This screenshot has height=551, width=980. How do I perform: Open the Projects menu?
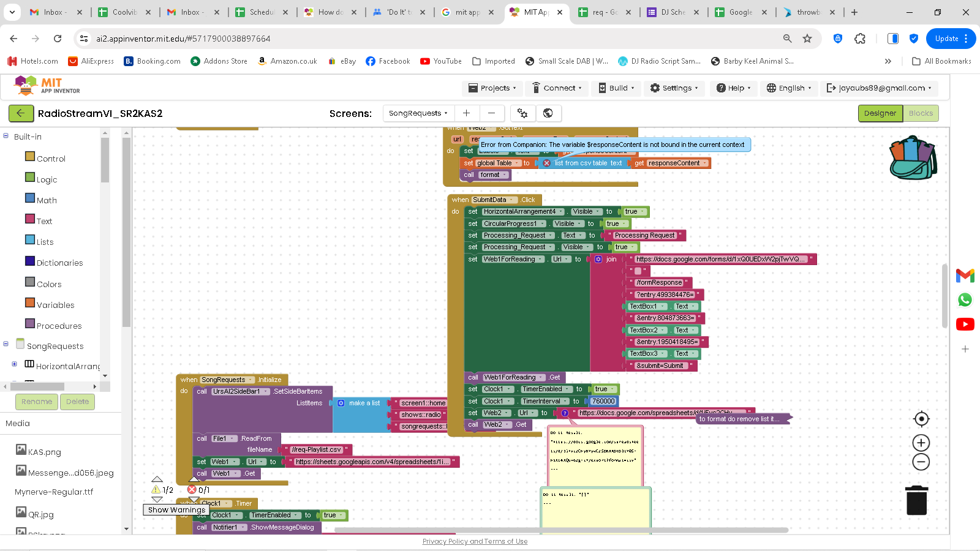[492, 88]
